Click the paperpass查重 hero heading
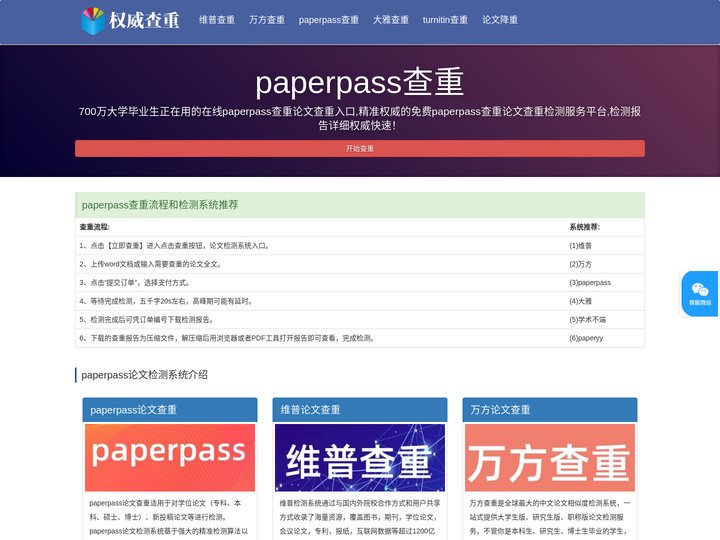Image resolution: width=720 pixels, height=540 pixels. pos(360,82)
